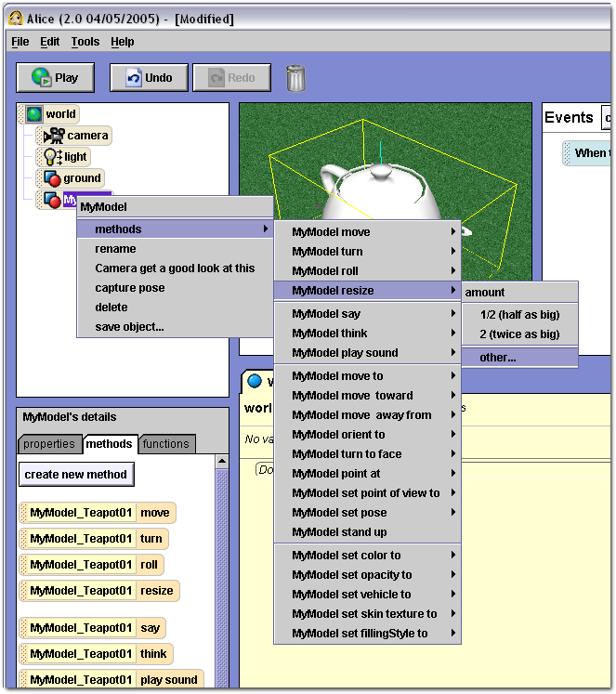The image size is (616, 694).
Task: Open MyModel move toward submenu
Action: click(x=367, y=396)
